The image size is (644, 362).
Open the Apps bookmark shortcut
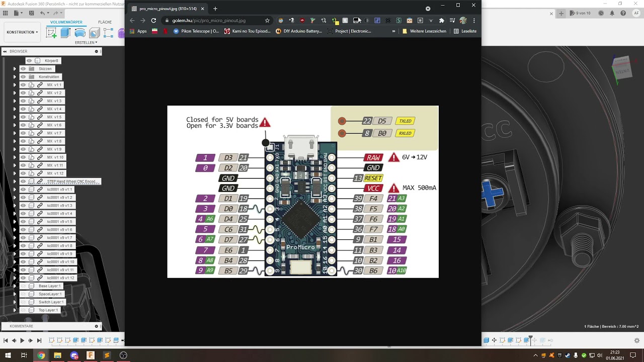coord(138,31)
